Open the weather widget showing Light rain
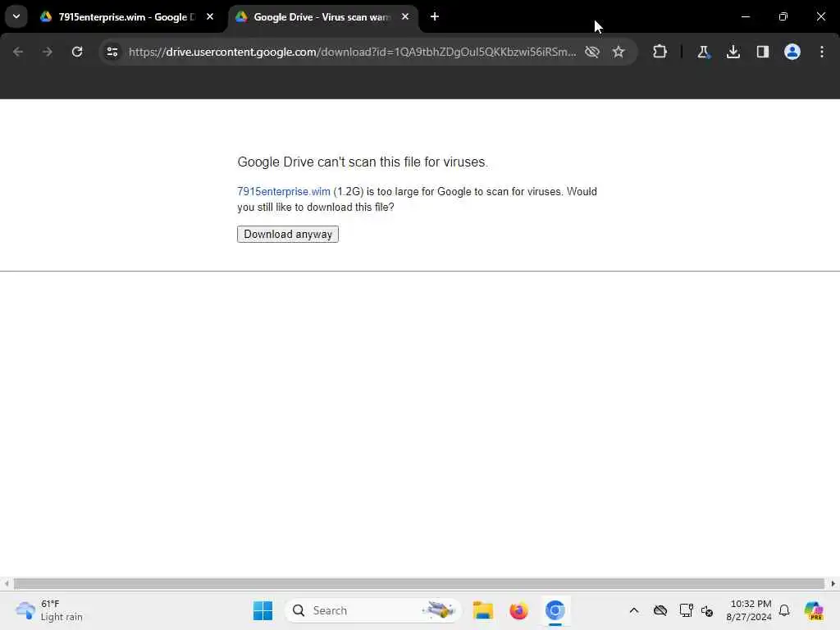The image size is (840, 630). point(49,610)
